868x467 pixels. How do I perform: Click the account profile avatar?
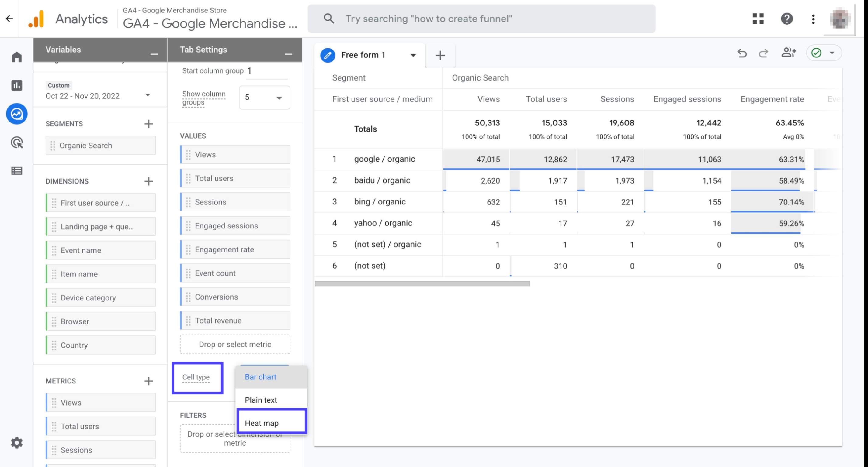point(839,19)
